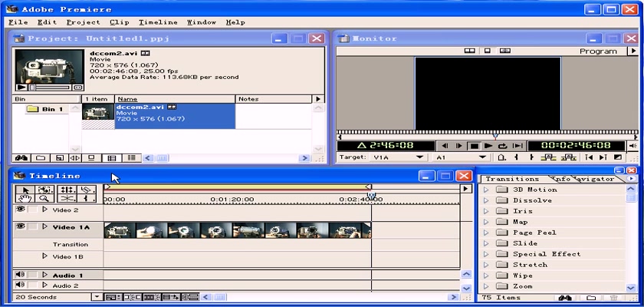Select the Cross Fade tool in Timeline
This screenshot has height=307, width=644.
67,199
